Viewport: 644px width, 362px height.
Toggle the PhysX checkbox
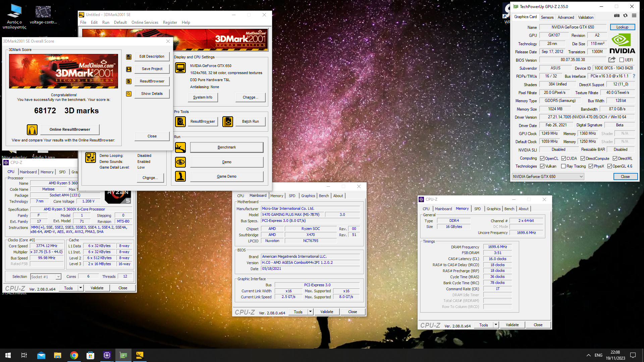coord(591,166)
